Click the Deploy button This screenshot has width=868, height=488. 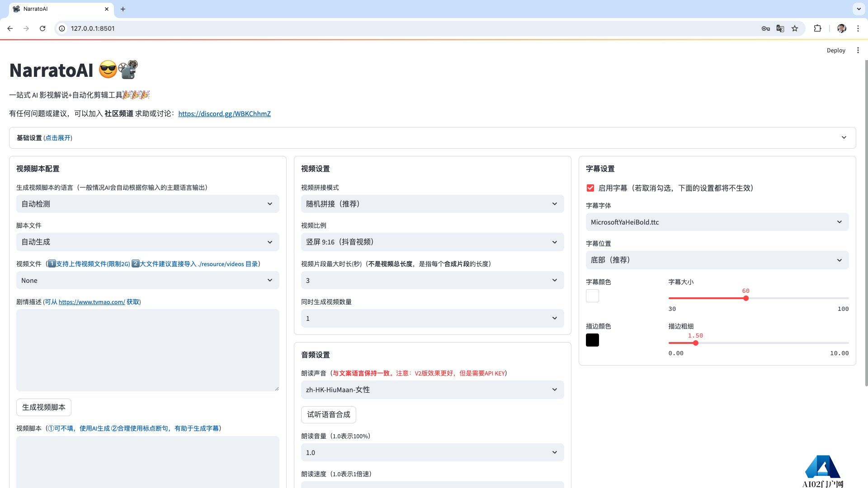coord(836,50)
